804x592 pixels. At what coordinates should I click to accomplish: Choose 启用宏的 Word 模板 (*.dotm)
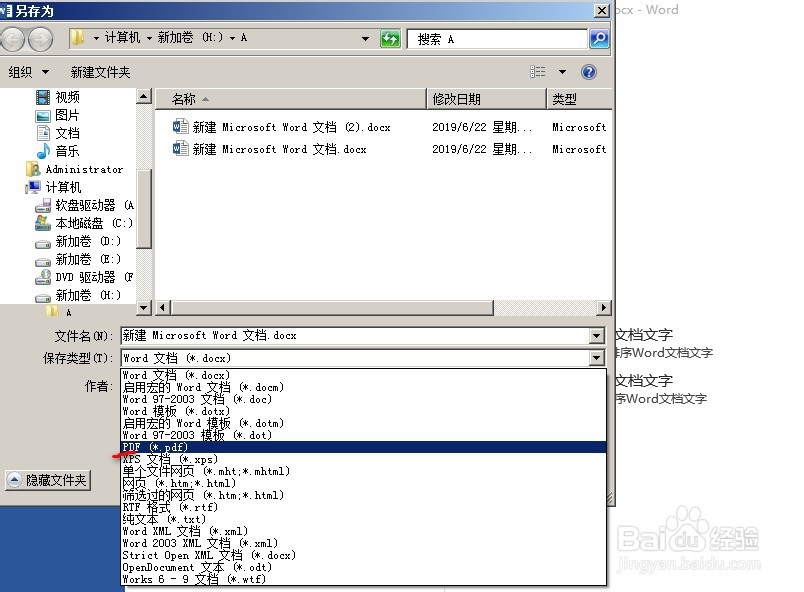[364, 423]
